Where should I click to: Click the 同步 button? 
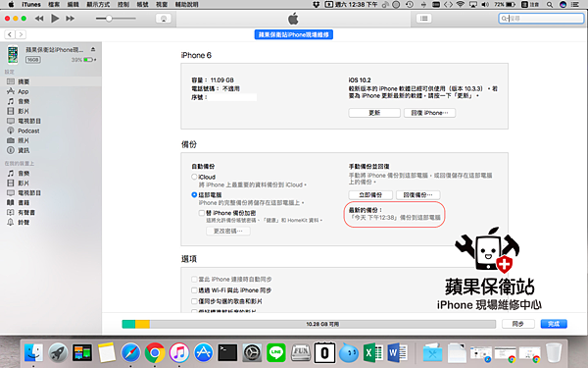pyautogui.click(x=517, y=324)
